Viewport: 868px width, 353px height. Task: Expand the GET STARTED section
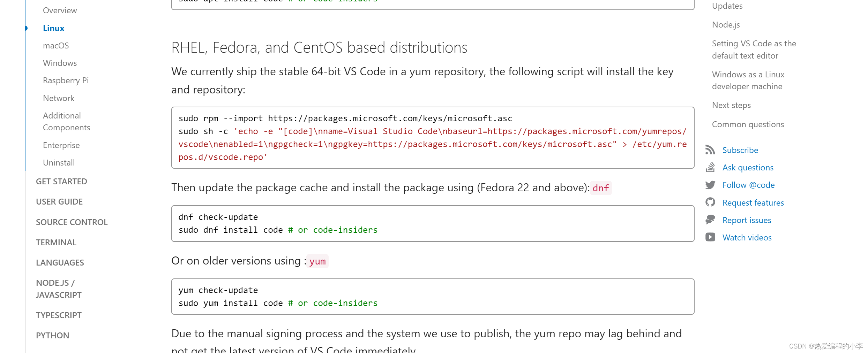coord(61,181)
